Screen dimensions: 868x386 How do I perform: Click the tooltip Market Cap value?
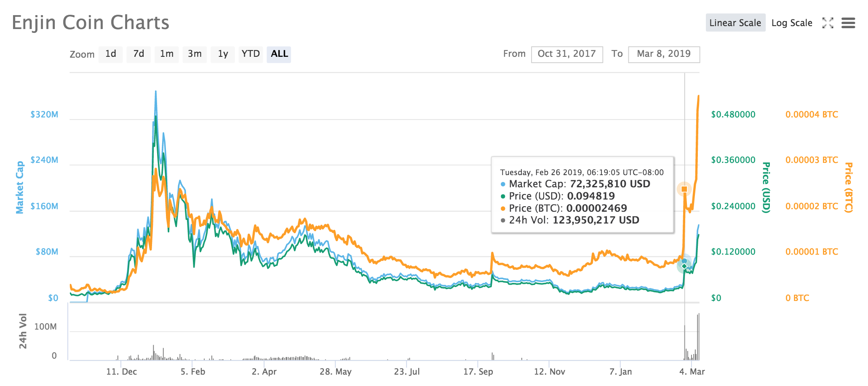[610, 184]
